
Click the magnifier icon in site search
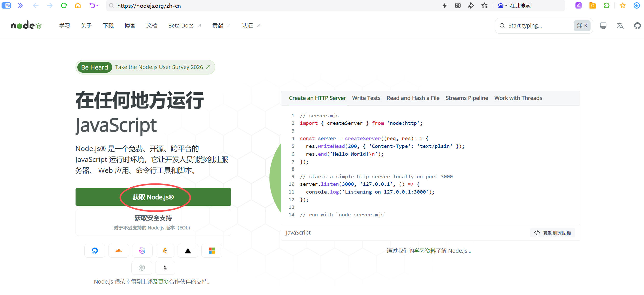502,26
